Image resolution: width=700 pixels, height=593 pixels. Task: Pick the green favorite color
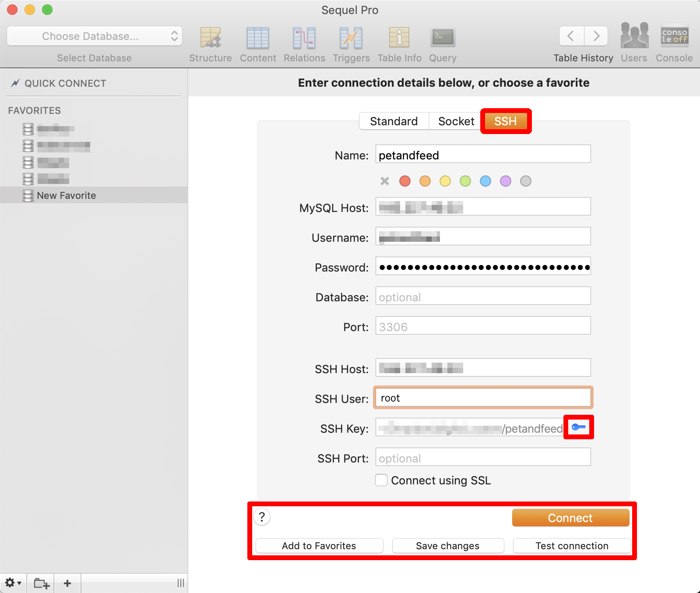pos(465,181)
